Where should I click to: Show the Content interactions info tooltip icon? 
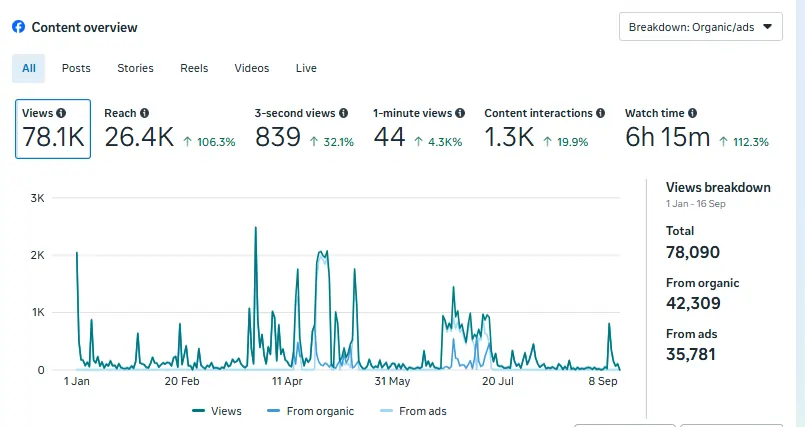pyautogui.click(x=600, y=114)
